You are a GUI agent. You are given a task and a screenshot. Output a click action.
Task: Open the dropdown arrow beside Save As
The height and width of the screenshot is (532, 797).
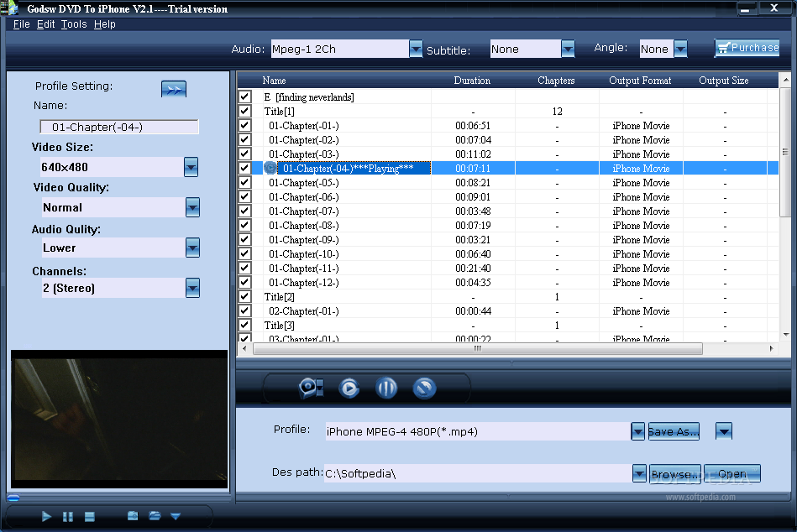[x=724, y=431]
